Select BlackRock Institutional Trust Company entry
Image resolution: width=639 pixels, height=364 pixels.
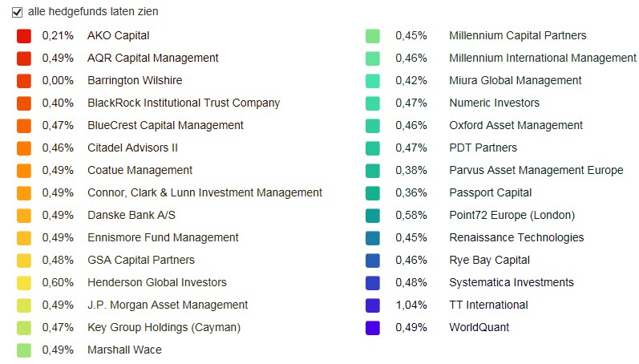(184, 103)
